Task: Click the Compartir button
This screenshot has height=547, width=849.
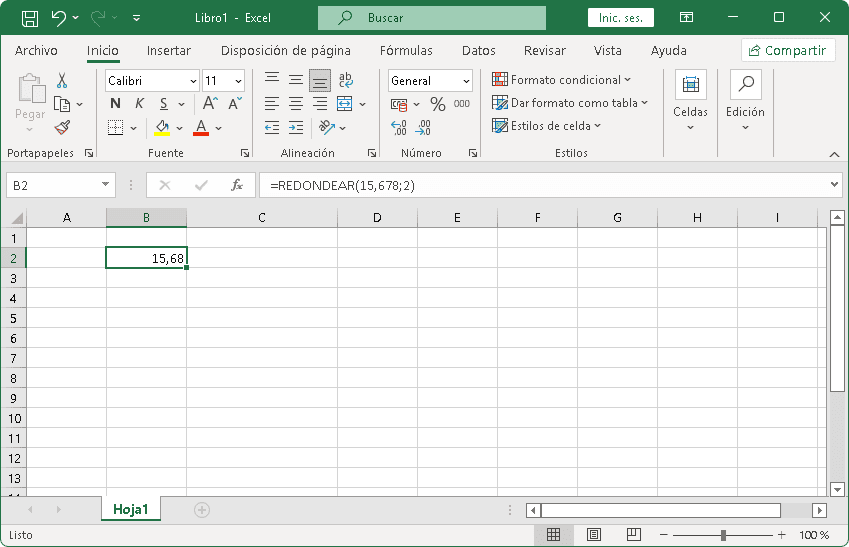Action: point(788,51)
